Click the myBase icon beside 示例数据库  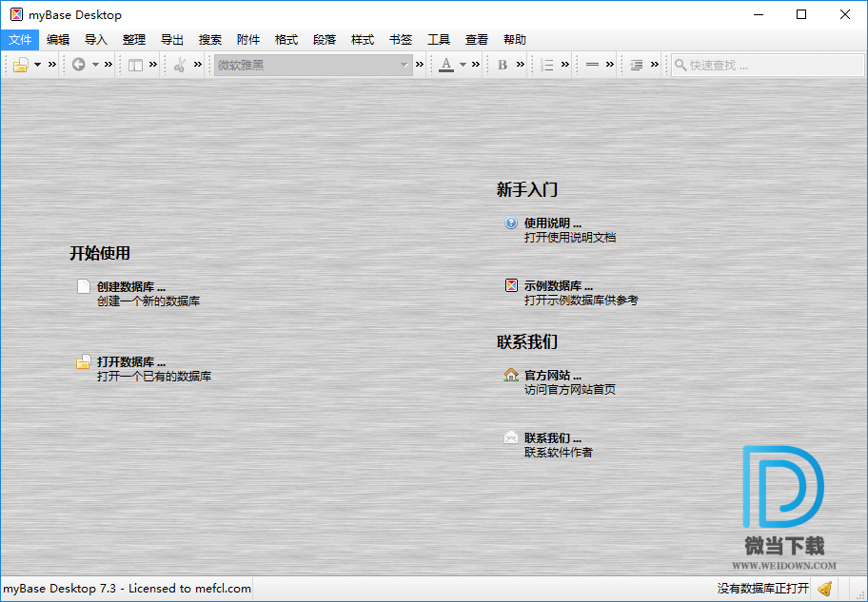pyautogui.click(x=511, y=285)
